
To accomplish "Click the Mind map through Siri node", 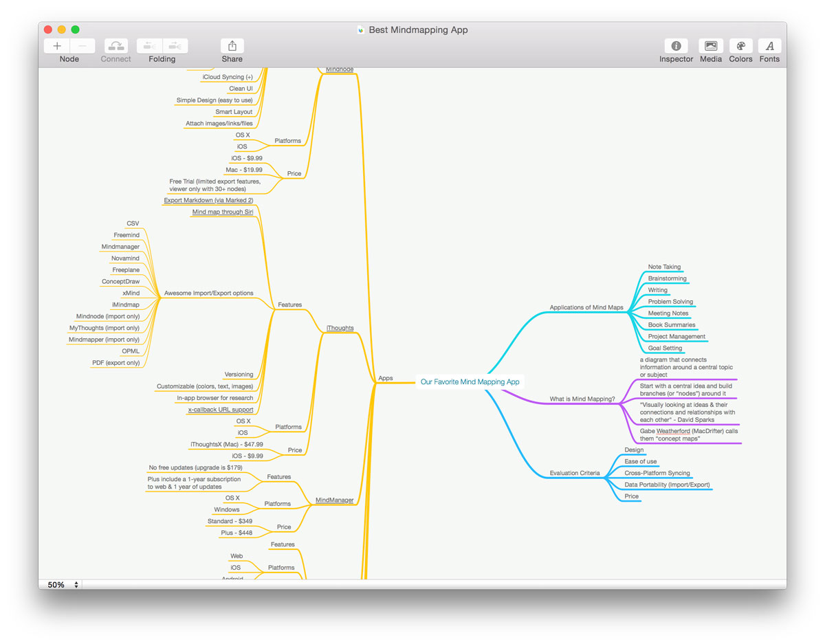I will (x=223, y=212).
